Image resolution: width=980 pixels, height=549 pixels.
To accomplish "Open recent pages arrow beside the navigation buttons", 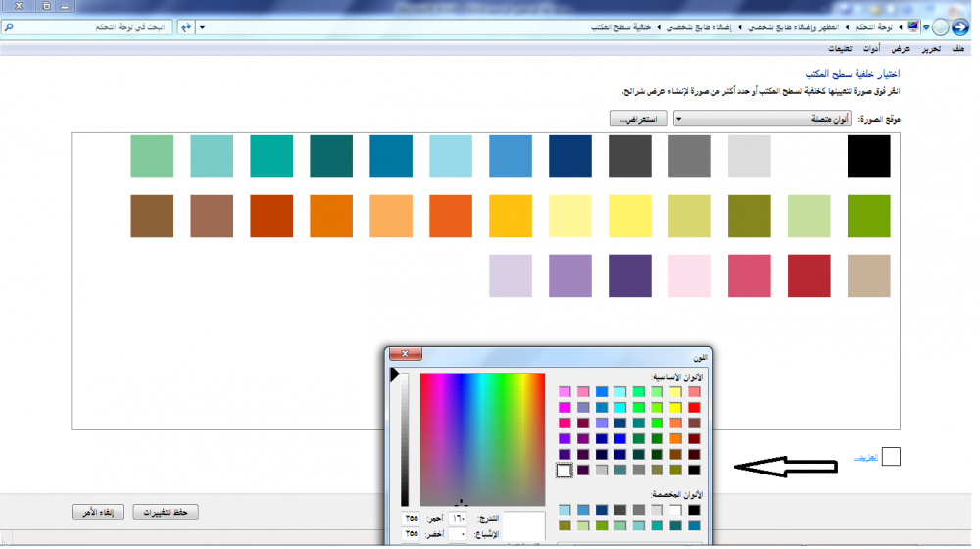I will click(x=926, y=27).
